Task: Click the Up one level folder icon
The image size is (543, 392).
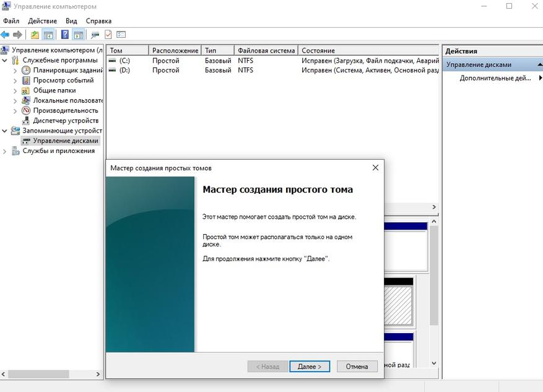Action: point(35,35)
